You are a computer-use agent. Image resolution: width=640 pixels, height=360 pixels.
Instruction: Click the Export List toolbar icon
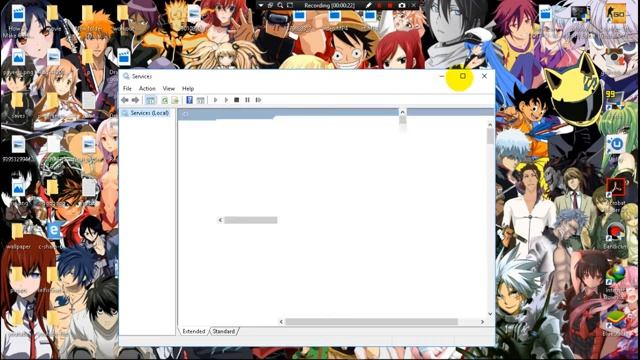pyautogui.click(x=175, y=100)
